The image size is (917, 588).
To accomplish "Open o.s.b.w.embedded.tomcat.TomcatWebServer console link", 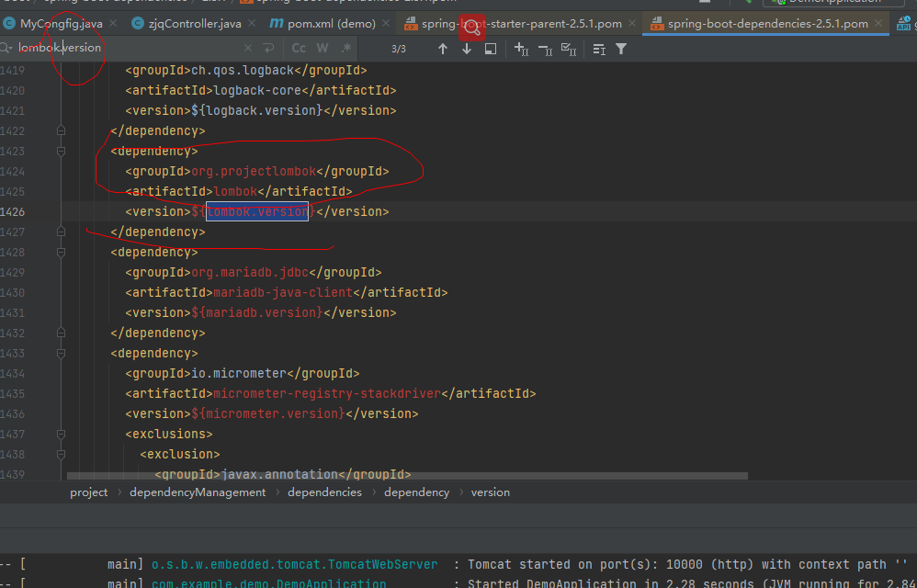I will coord(294,565).
